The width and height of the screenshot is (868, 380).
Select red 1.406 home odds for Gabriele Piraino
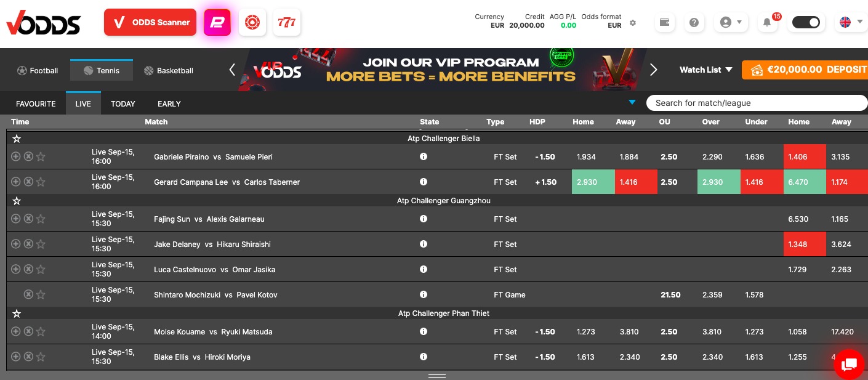[x=805, y=156]
